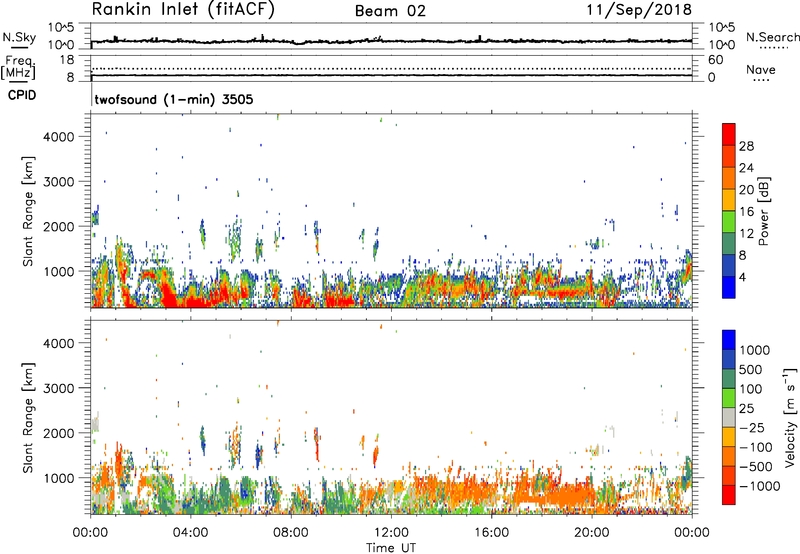Click the '20:00' time tick label
Viewport: 800px width, 554px height.
click(592, 533)
